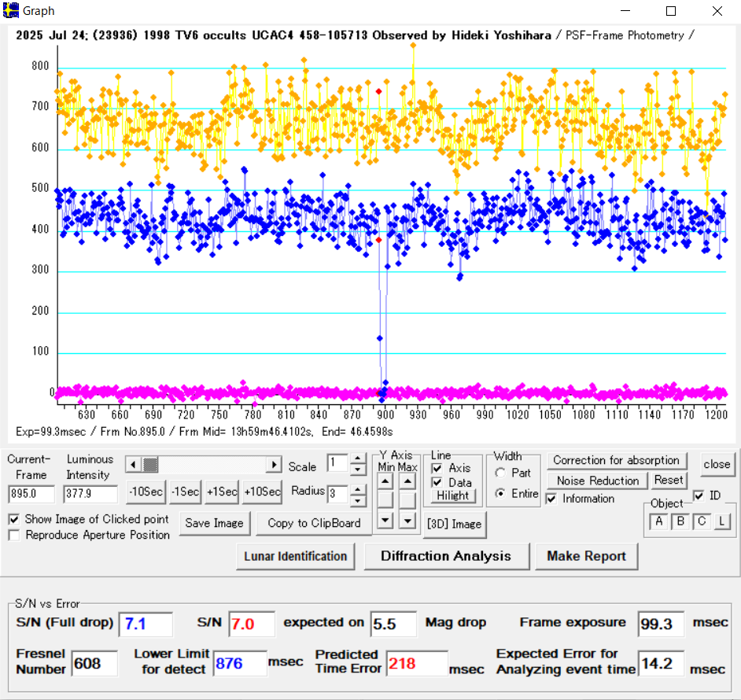Click Copy to ClipBoard button
This screenshot has width=741, height=700.
tap(314, 523)
